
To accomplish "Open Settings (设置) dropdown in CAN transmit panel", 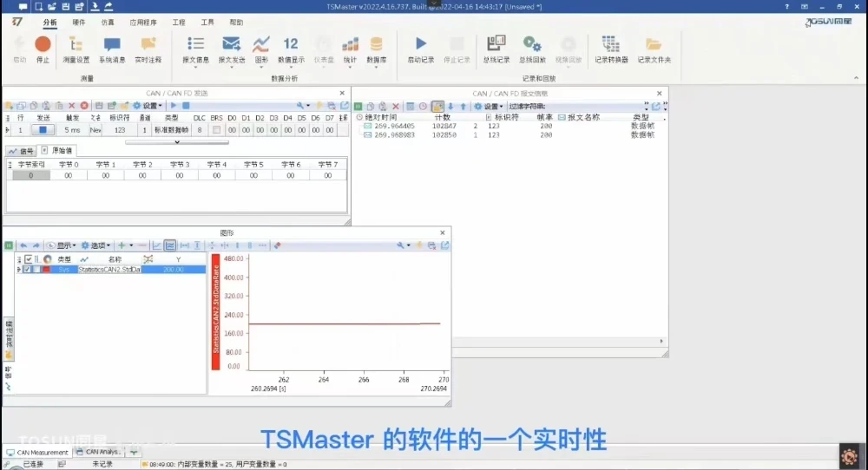I will tap(148, 106).
